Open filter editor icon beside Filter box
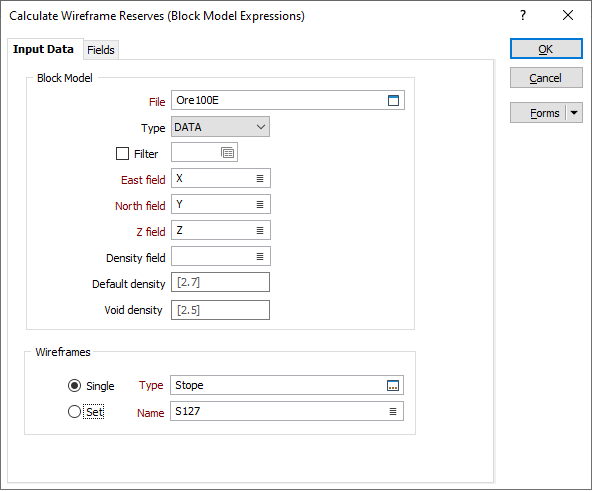Viewport: 592px width, 491px height. point(227,153)
